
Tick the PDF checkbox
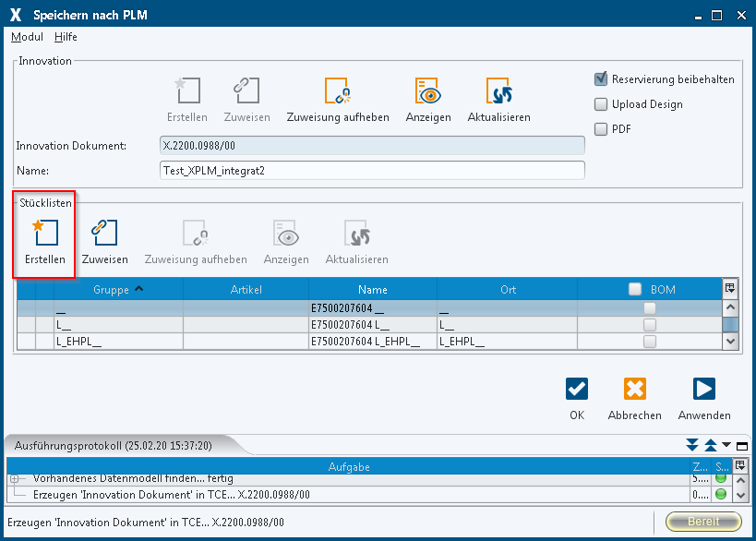(601, 129)
